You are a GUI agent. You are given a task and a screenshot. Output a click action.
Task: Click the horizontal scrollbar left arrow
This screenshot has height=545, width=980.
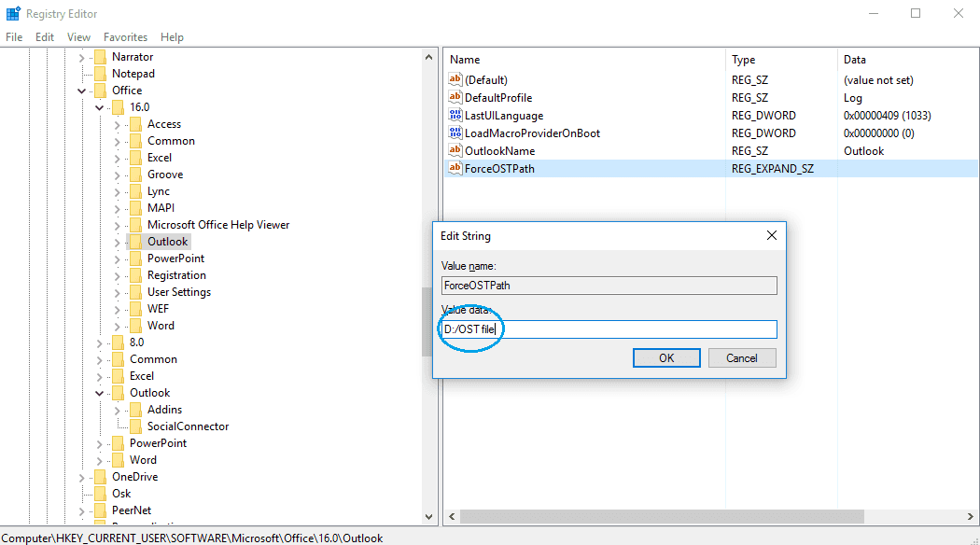tap(452, 516)
